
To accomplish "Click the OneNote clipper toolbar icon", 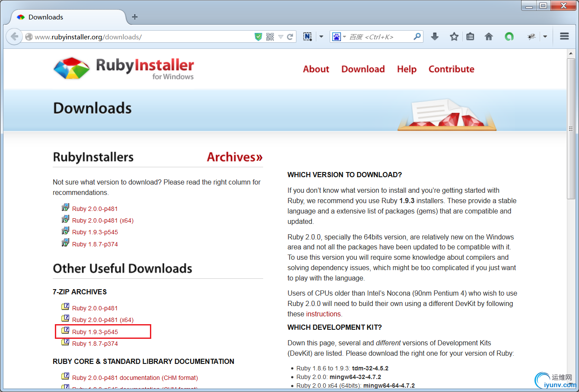I will 307,37.
